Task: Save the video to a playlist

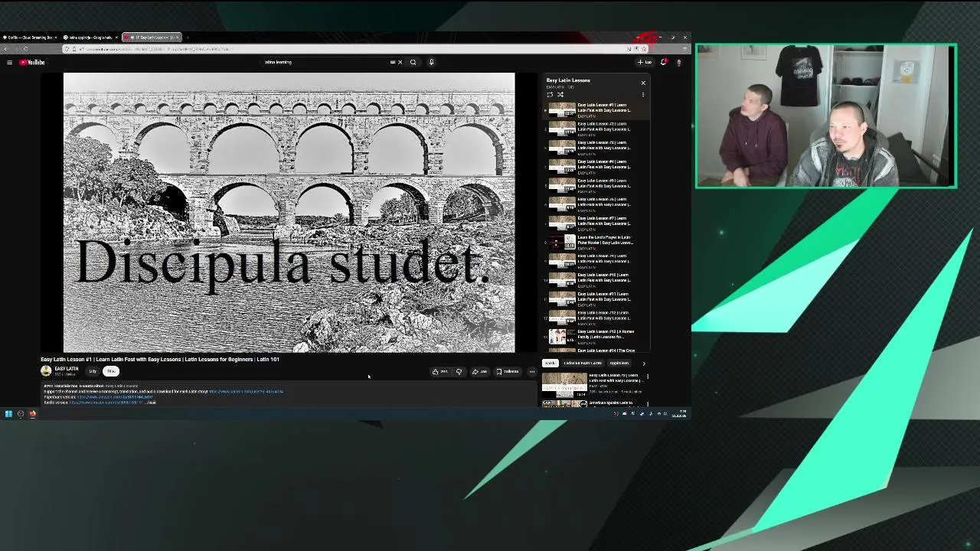Action: point(508,372)
